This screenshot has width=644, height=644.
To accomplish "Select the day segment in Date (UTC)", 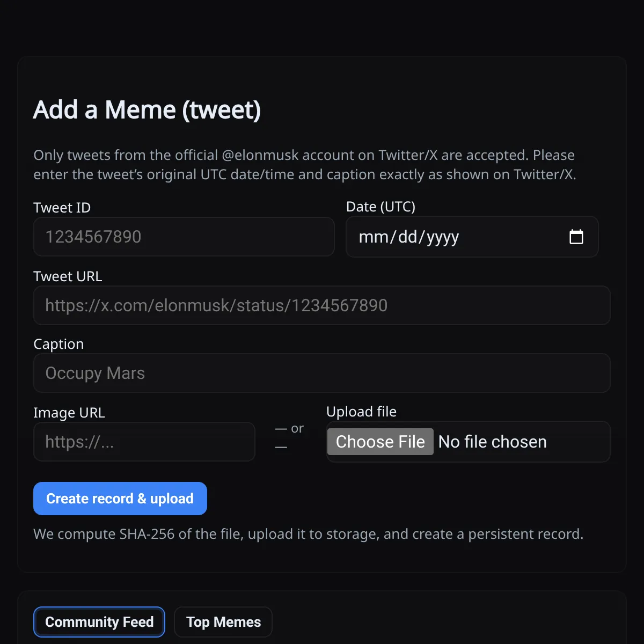I will [x=408, y=237].
